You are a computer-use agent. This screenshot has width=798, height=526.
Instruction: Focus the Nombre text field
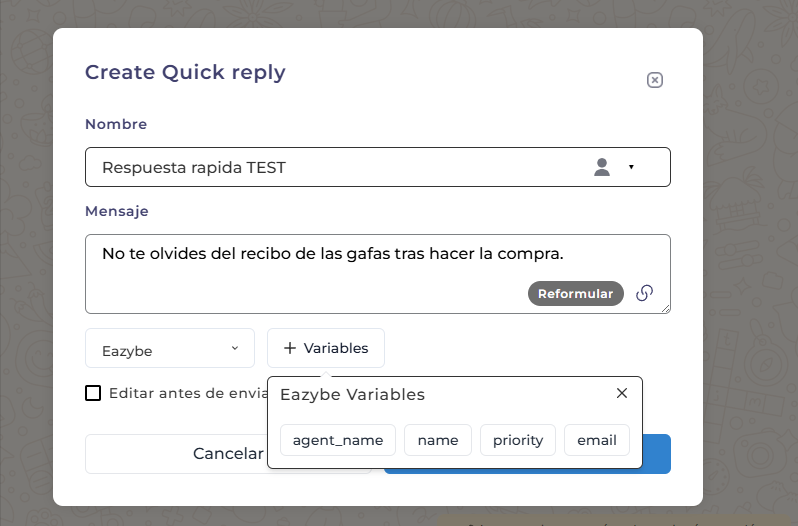(330, 167)
